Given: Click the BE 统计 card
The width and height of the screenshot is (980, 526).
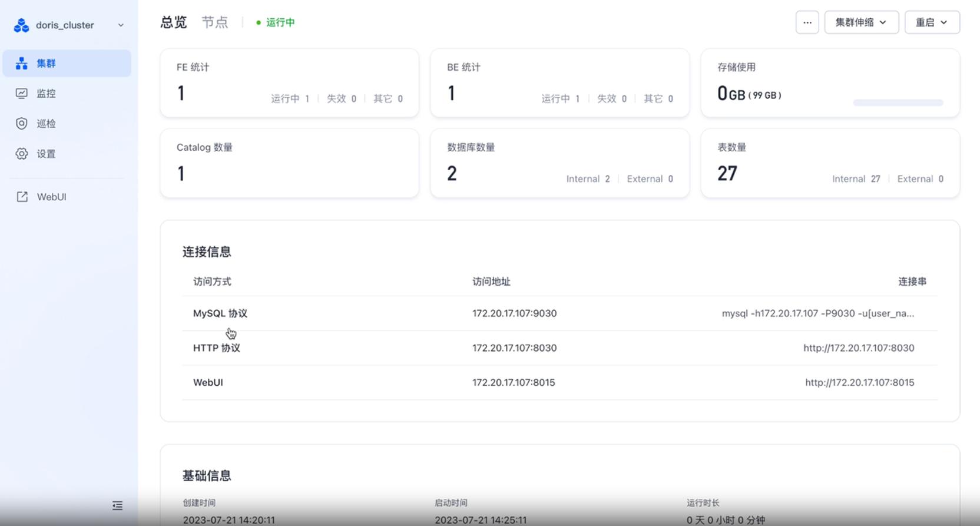Looking at the screenshot, I should pyautogui.click(x=559, y=83).
